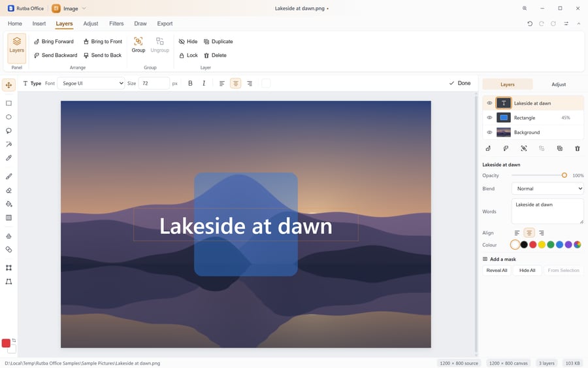This screenshot has height=368, width=588.
Task: Activate the Transform tool with corner handles
Action: 8,268
